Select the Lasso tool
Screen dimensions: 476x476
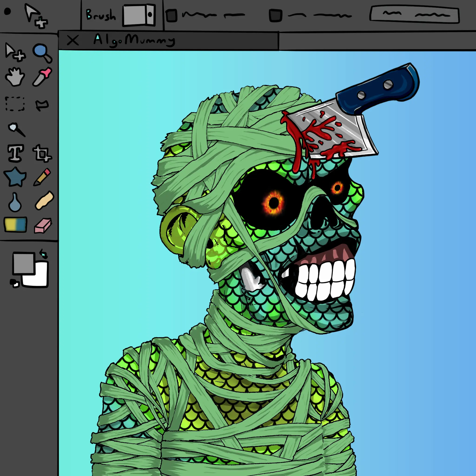point(42,106)
